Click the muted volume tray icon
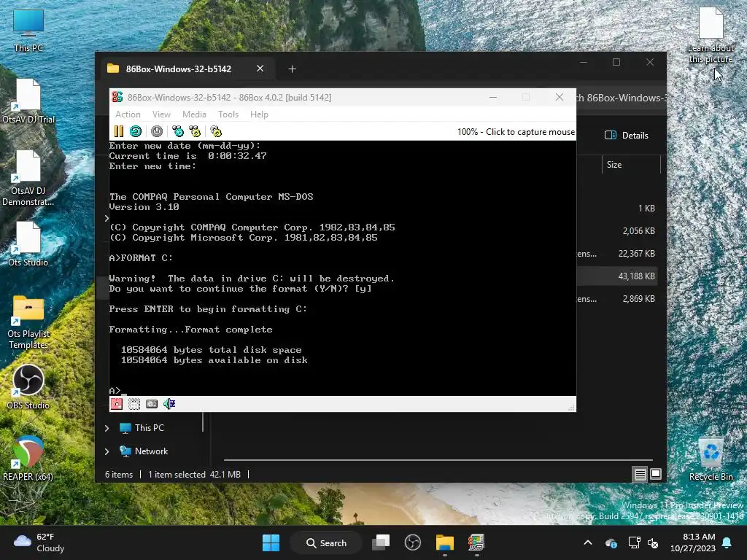This screenshot has height=560, width=747. (653, 542)
